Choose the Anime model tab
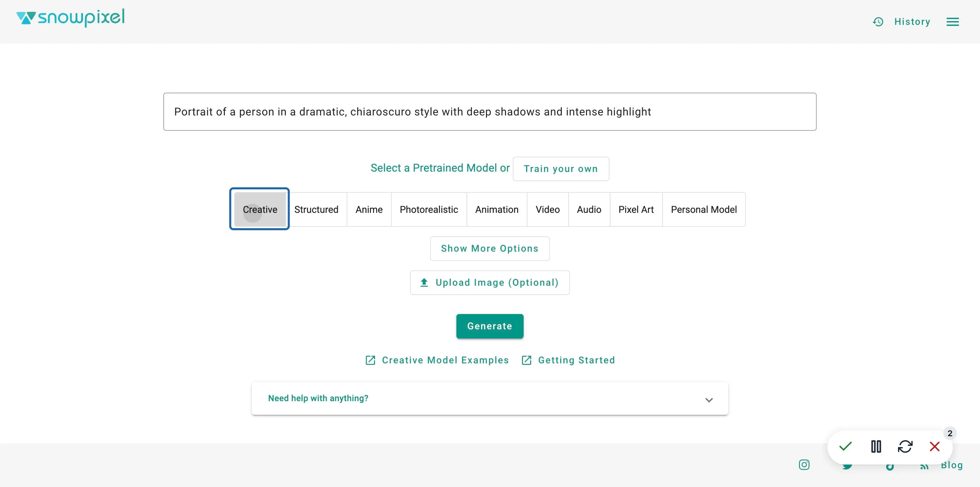 point(369,209)
